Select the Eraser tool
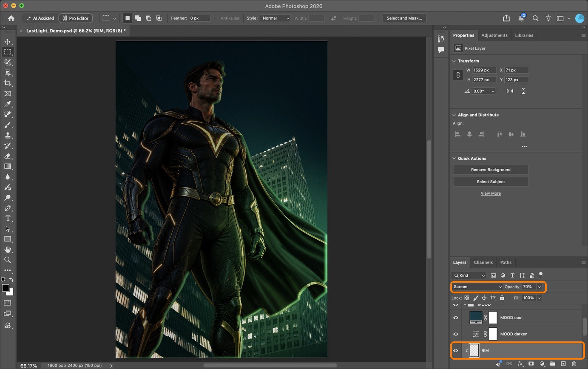588x369 pixels. tap(8, 156)
